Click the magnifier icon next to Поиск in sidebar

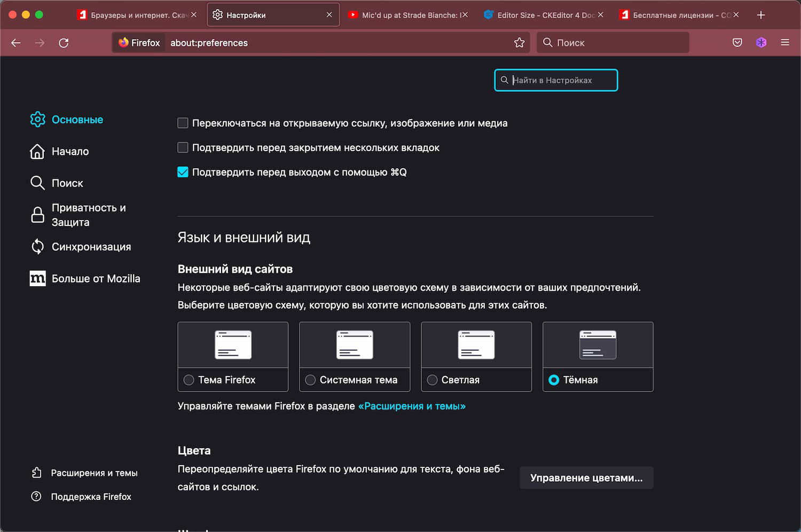tap(37, 183)
